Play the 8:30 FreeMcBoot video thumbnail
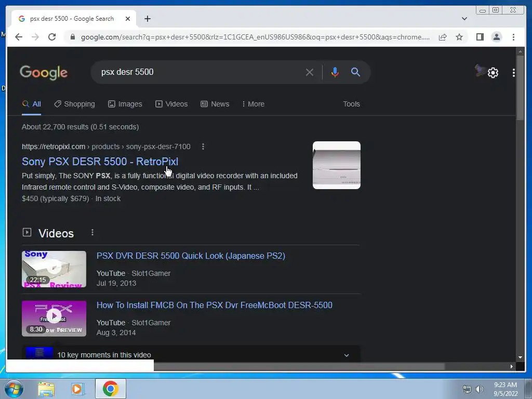Image resolution: width=532 pixels, height=399 pixels. [x=54, y=318]
